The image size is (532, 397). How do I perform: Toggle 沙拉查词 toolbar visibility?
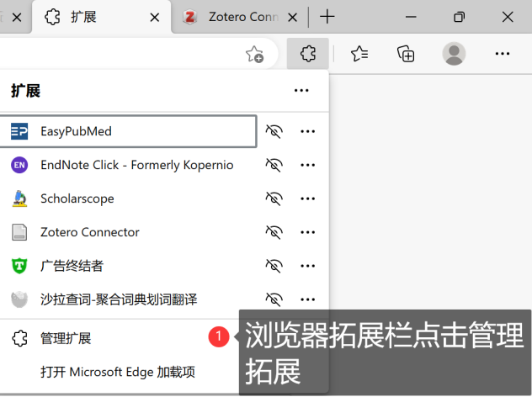[x=274, y=299]
